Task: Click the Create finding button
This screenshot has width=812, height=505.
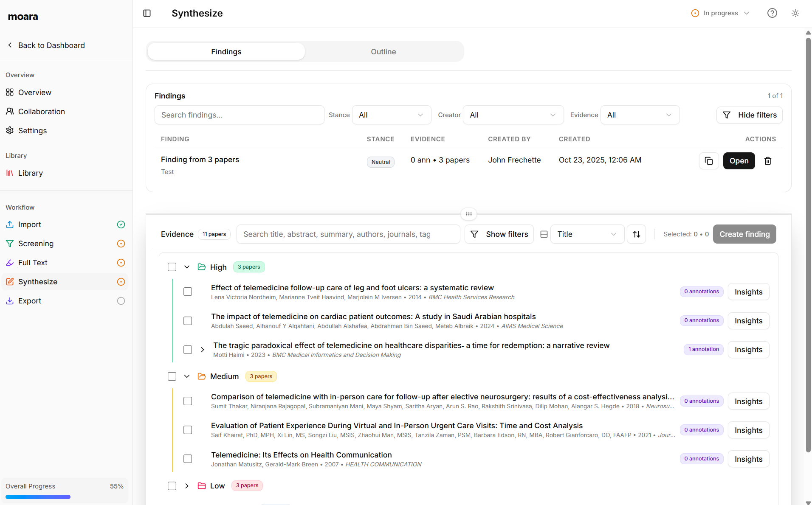Action: (x=744, y=234)
